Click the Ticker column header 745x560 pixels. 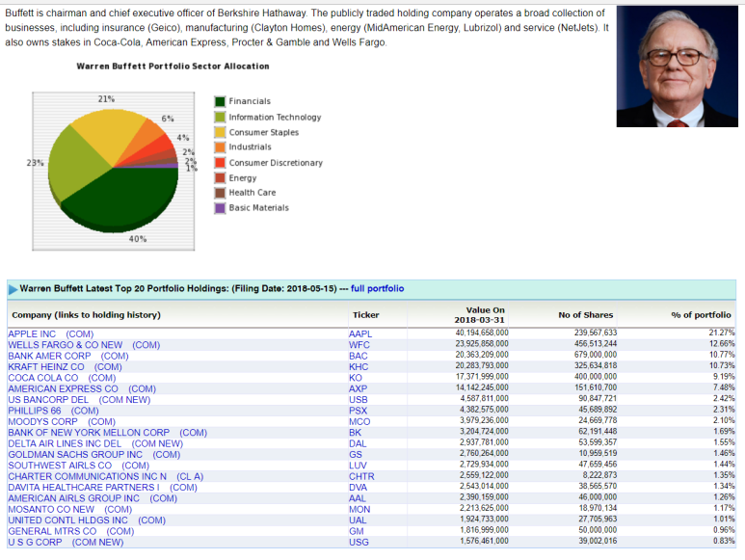pyautogui.click(x=366, y=315)
